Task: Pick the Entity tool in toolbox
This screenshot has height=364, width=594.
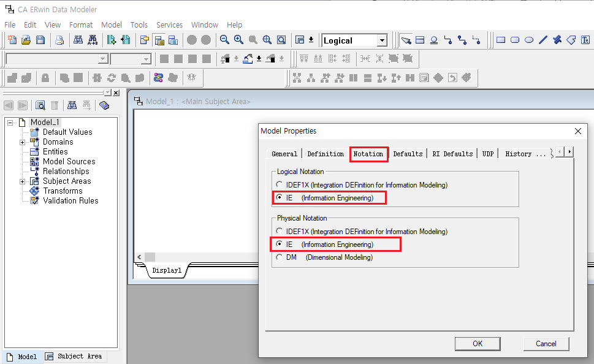Action: click(x=420, y=40)
